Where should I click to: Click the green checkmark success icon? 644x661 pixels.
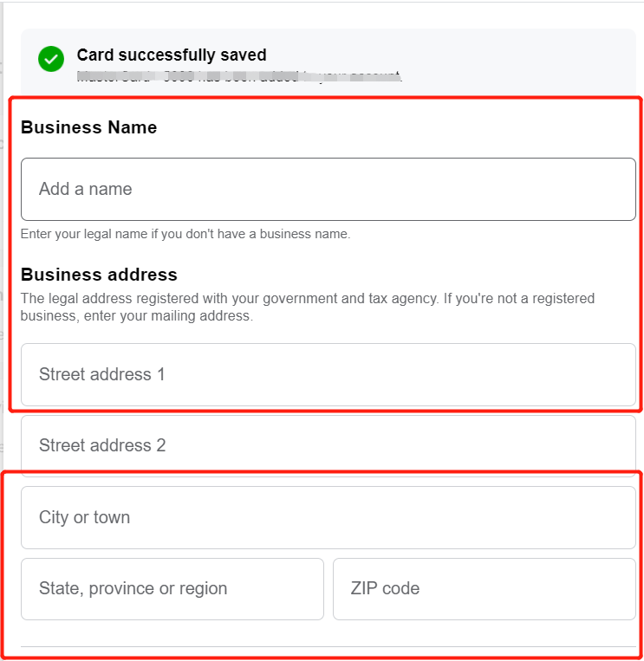tap(51, 59)
